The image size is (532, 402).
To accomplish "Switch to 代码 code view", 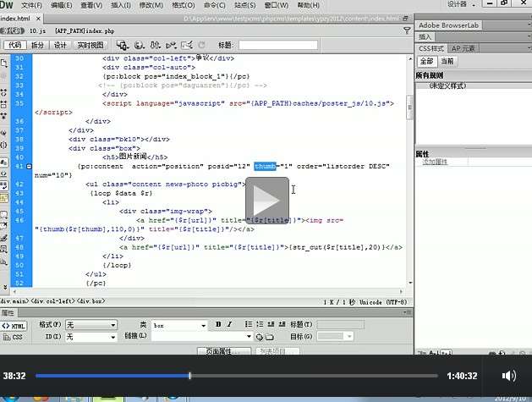I will point(15,44).
